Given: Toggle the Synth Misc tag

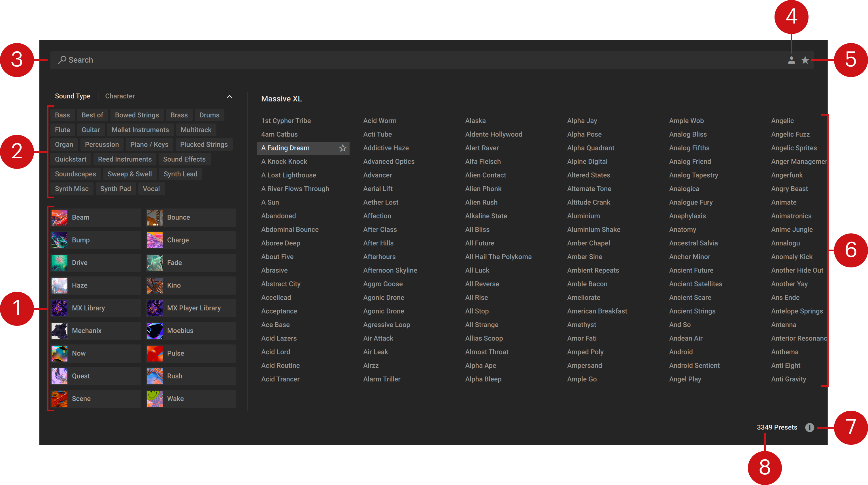Looking at the screenshot, I should pos(72,189).
